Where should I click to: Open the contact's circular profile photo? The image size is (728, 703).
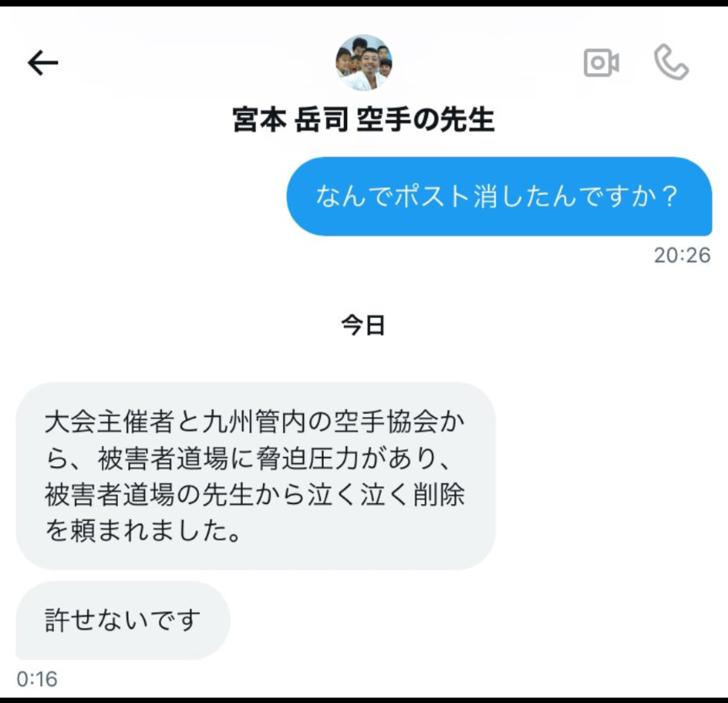click(x=363, y=62)
